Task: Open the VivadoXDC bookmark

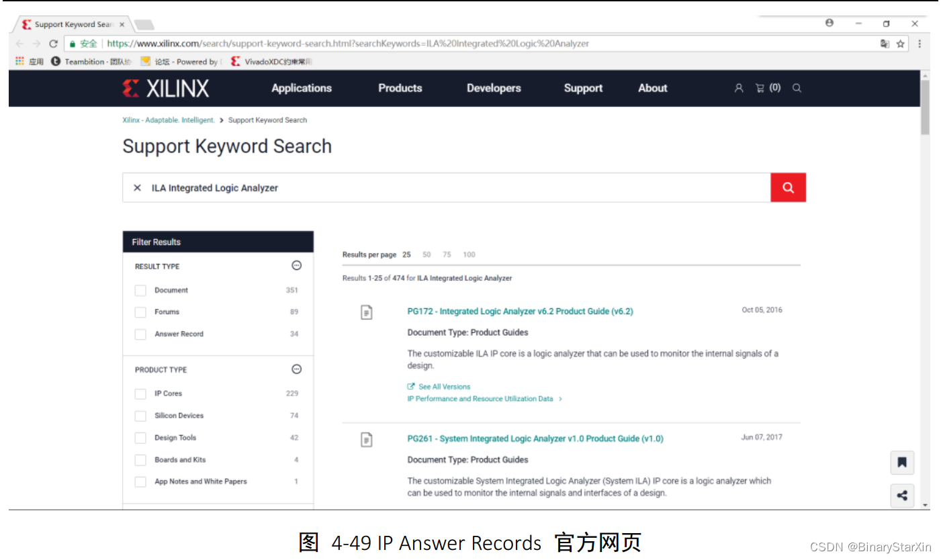Action: pos(271,62)
